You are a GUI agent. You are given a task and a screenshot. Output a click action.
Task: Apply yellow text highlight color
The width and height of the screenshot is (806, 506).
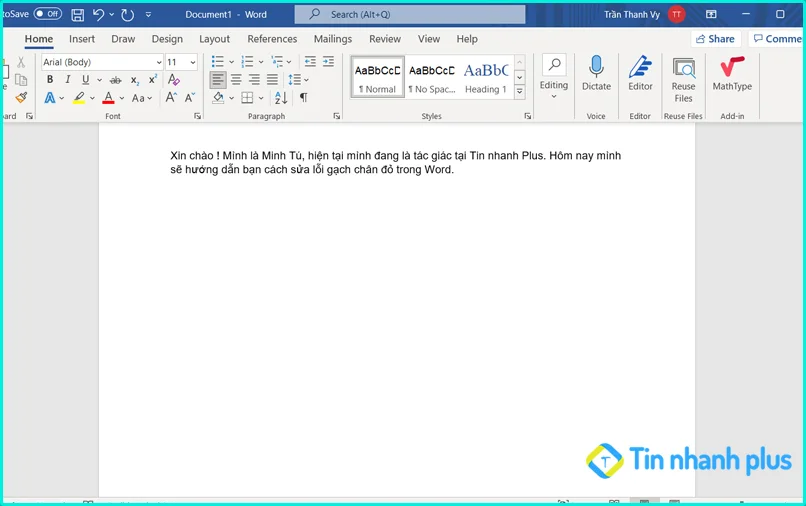(x=79, y=98)
